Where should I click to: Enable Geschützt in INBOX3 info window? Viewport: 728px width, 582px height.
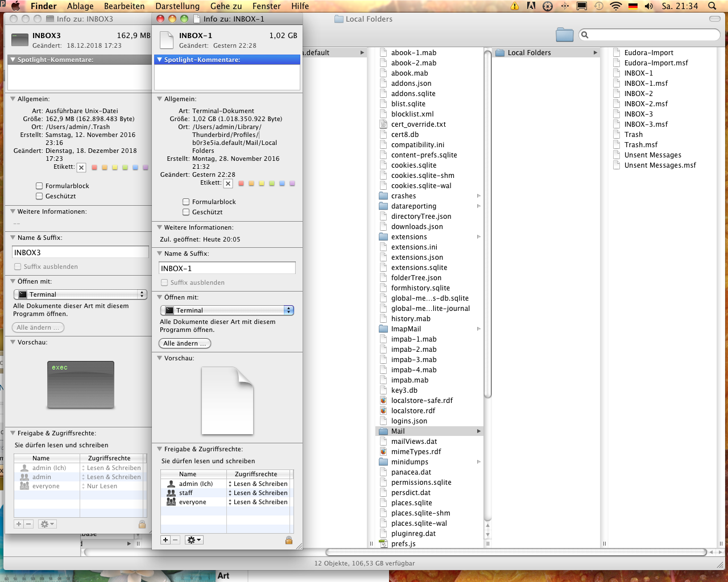(39, 196)
